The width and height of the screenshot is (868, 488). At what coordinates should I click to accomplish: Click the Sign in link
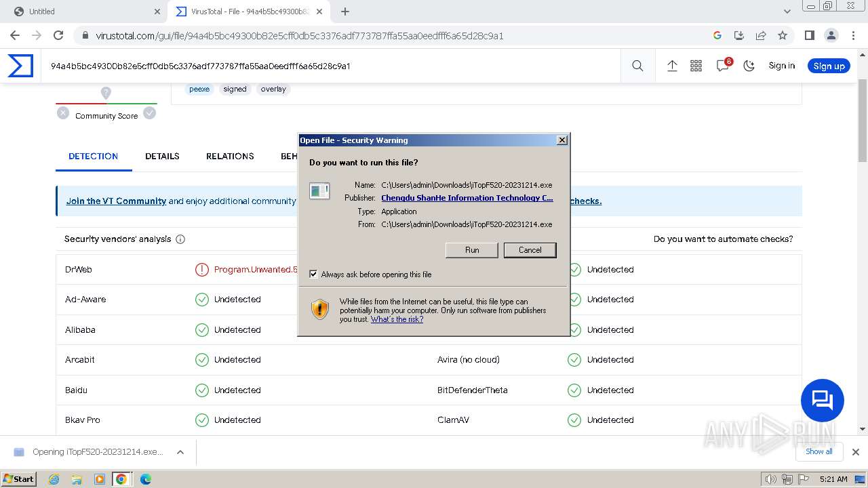point(782,66)
